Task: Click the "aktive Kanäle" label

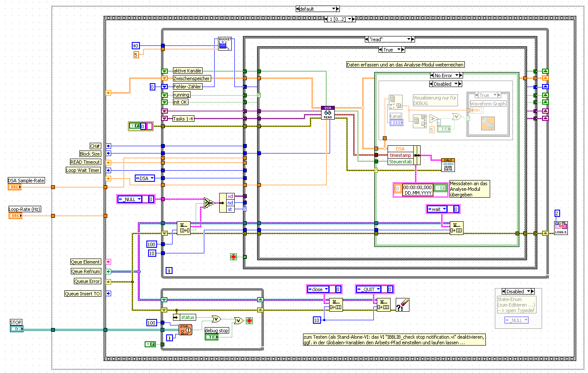Action: point(187,71)
